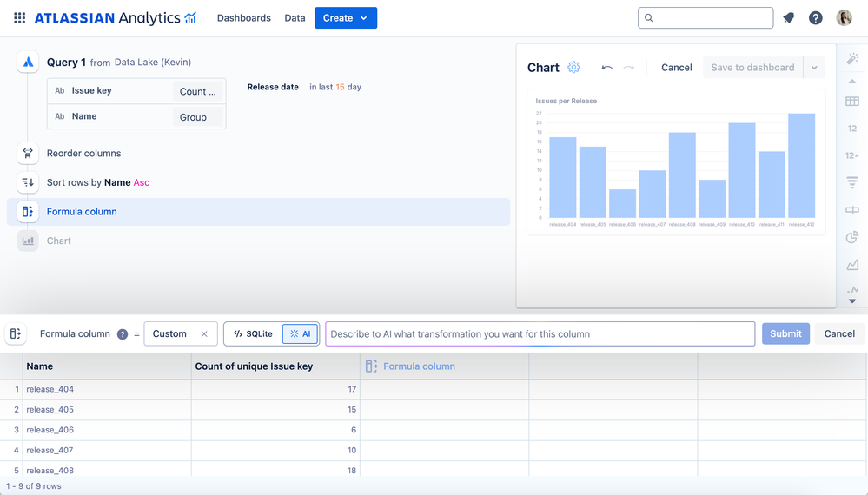The width and height of the screenshot is (868, 495).
Task: Click the Formula column editor icon
Action: point(16,333)
